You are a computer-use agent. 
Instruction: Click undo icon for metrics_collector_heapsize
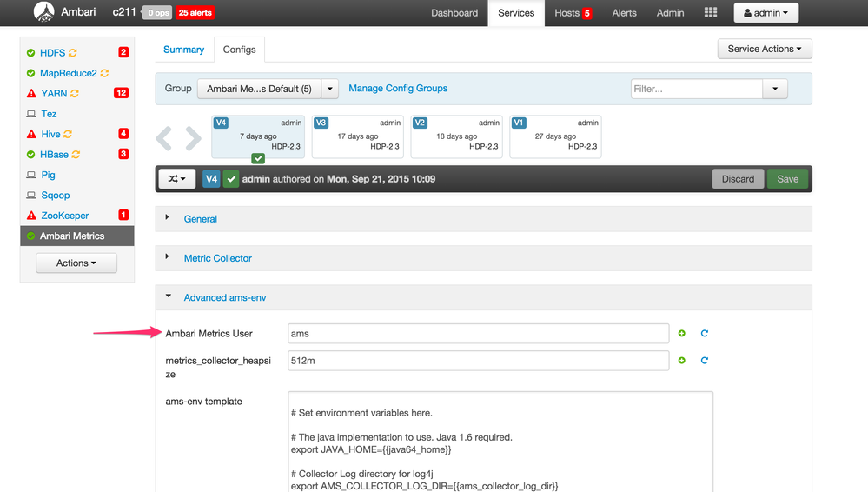(x=704, y=360)
